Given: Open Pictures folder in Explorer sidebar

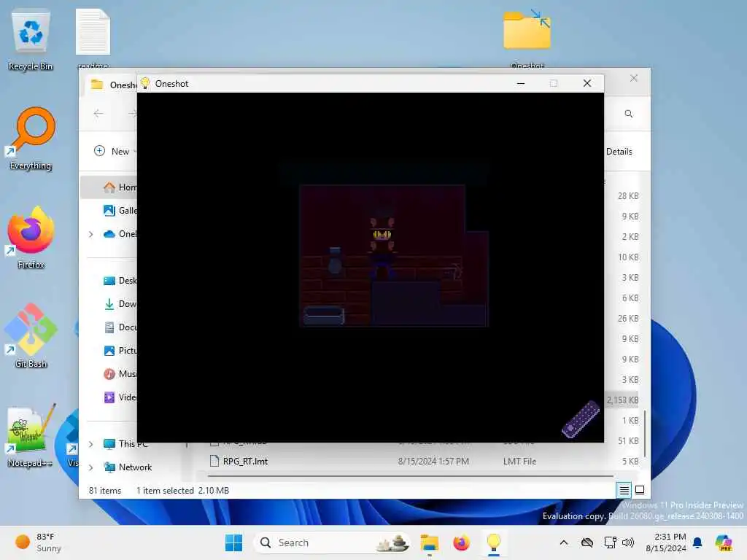Looking at the screenshot, I should (119, 351).
